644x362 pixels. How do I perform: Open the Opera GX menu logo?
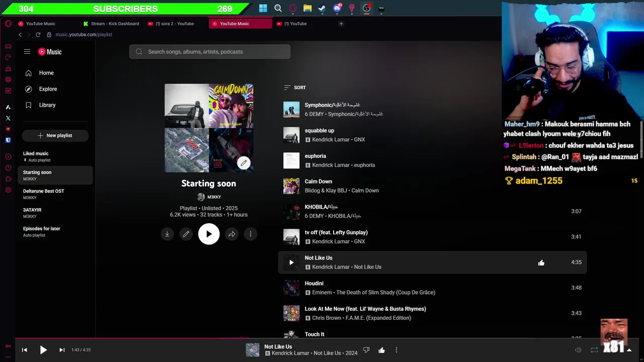[x=8, y=24]
